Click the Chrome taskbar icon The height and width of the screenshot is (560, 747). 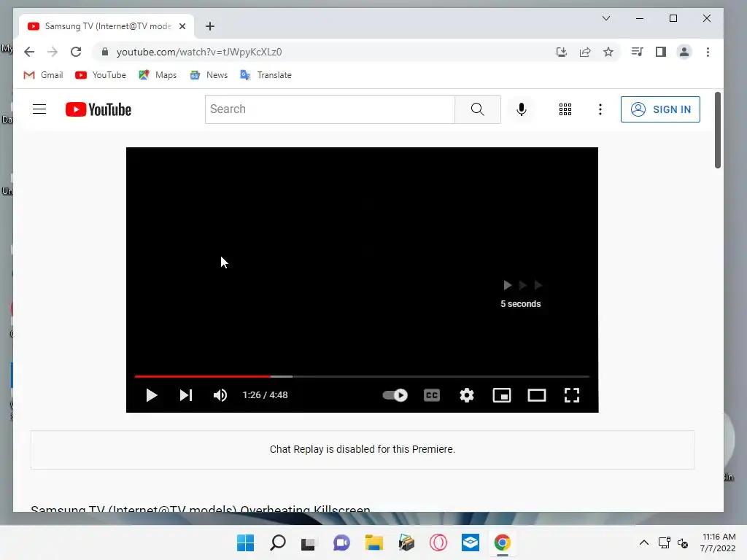coord(503,542)
